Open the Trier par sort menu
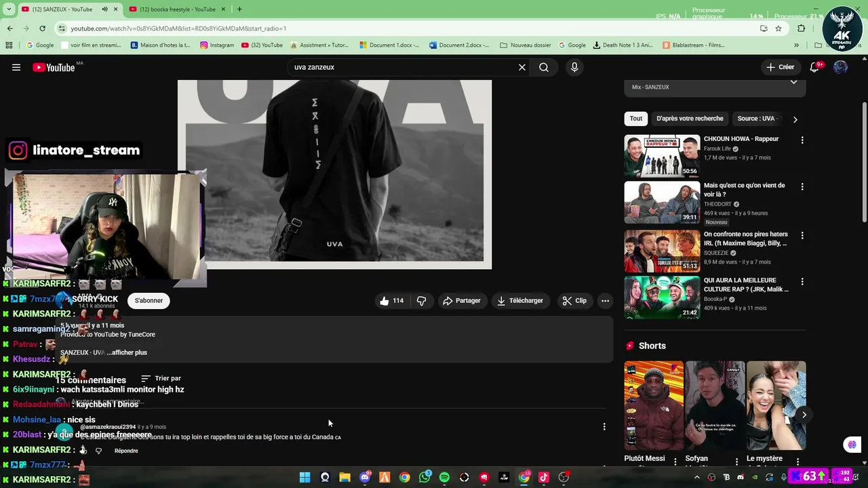 pos(161,378)
